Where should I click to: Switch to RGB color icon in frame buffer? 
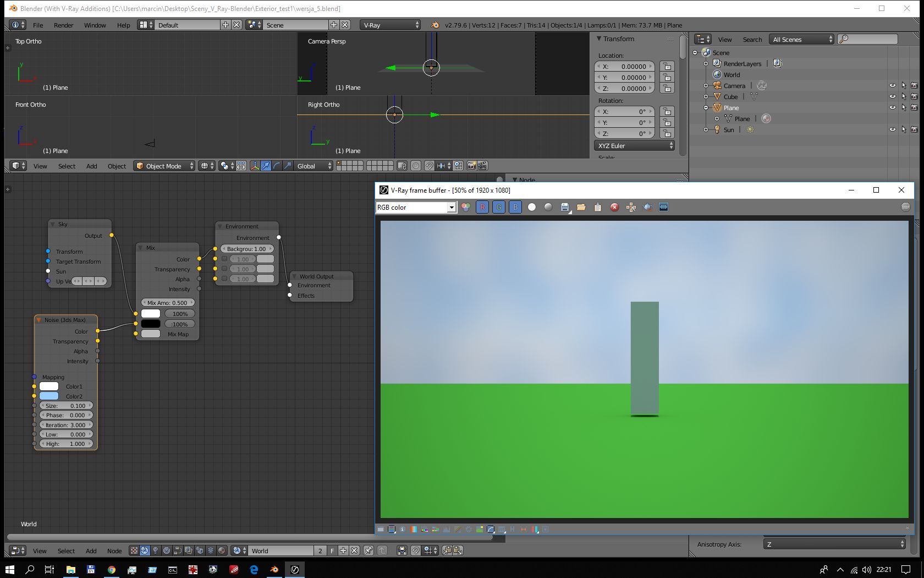pos(466,207)
